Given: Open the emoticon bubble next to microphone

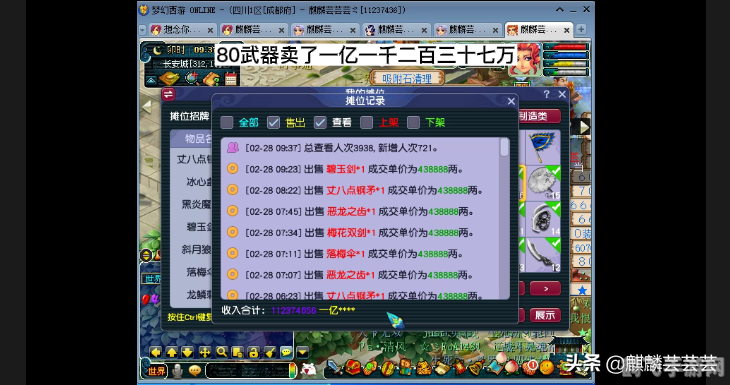Looking at the screenshot, I should tap(195, 370).
